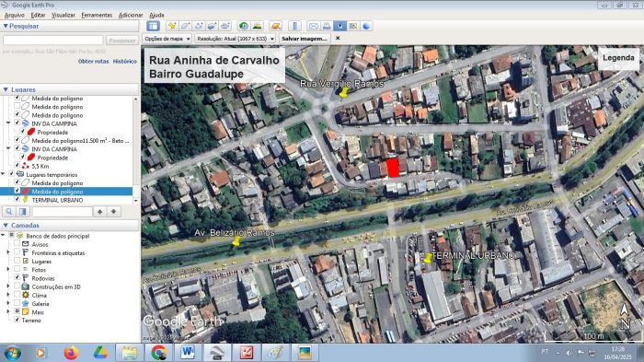Enable the Fotos layer checkbox

[x=17, y=270]
